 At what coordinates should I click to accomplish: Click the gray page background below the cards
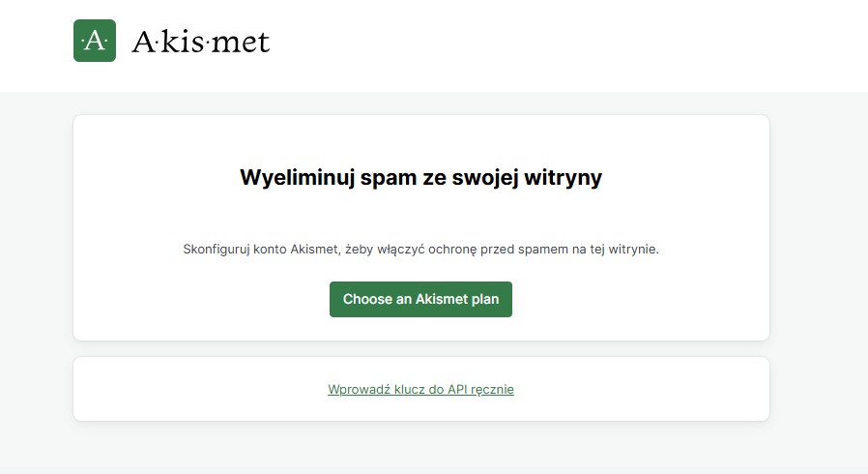435,450
